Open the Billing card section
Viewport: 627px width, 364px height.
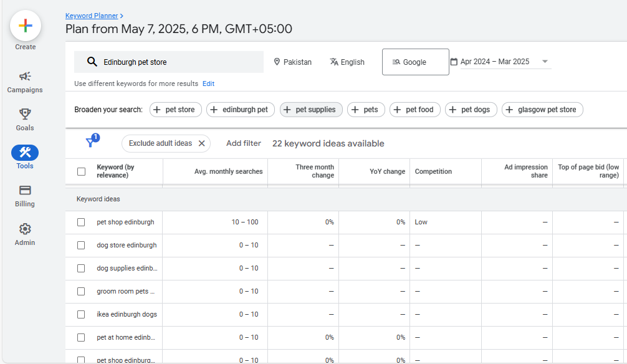pos(25,196)
